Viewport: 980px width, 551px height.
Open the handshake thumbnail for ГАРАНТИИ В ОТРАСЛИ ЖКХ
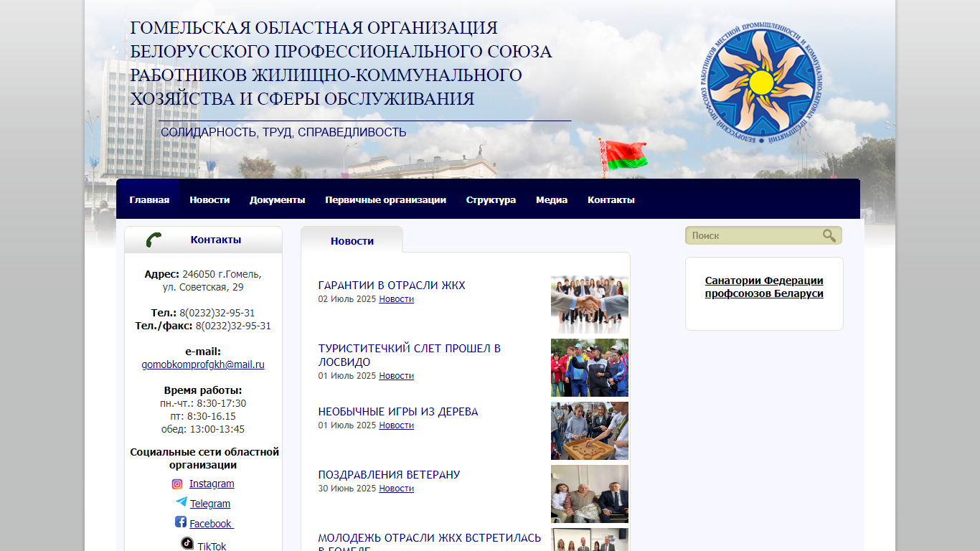[590, 304]
